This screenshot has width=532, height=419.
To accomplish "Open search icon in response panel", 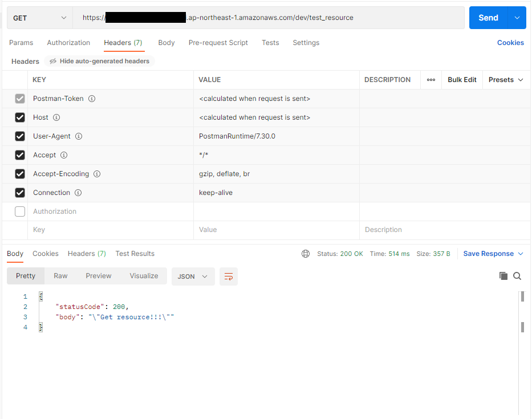I will pyautogui.click(x=517, y=276).
